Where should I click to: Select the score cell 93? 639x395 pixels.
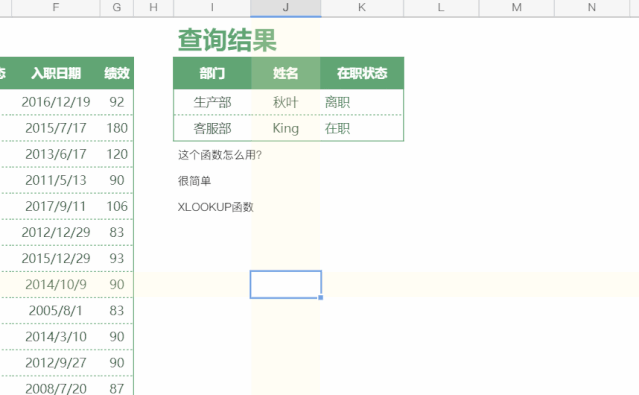click(117, 258)
